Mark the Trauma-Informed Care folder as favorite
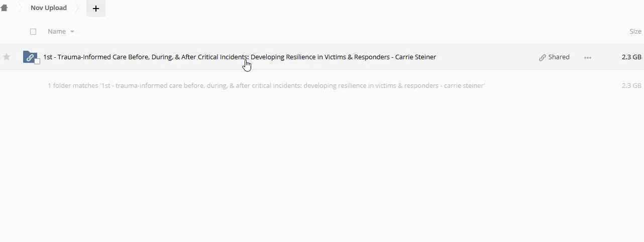Screen dimensions: 644x242 pyautogui.click(x=7, y=57)
